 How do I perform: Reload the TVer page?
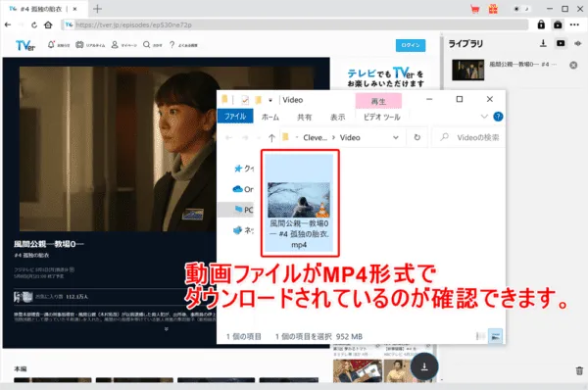[x=34, y=24]
